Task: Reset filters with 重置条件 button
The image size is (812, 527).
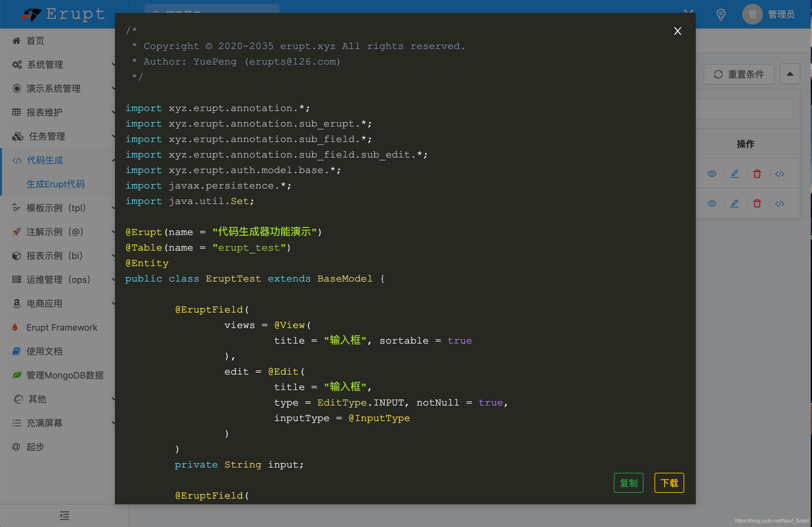Action: click(739, 74)
